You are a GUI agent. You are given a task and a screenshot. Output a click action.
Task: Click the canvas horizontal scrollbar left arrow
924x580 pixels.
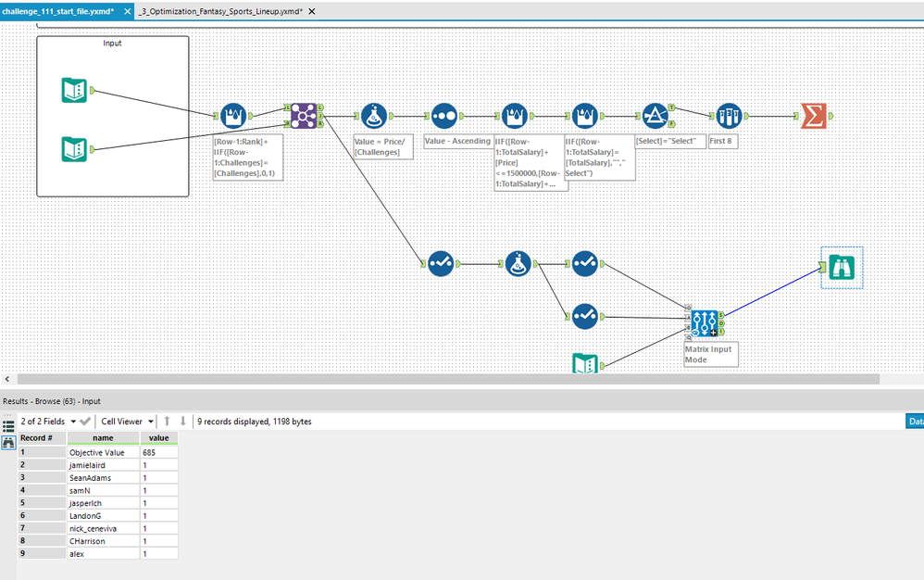tap(7, 379)
